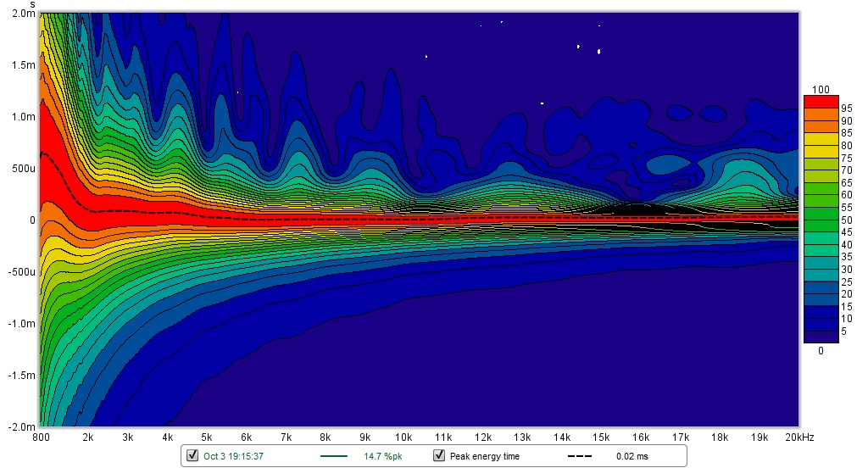Toggle the Peak energy time checkbox
868x468 pixels.
(439, 455)
